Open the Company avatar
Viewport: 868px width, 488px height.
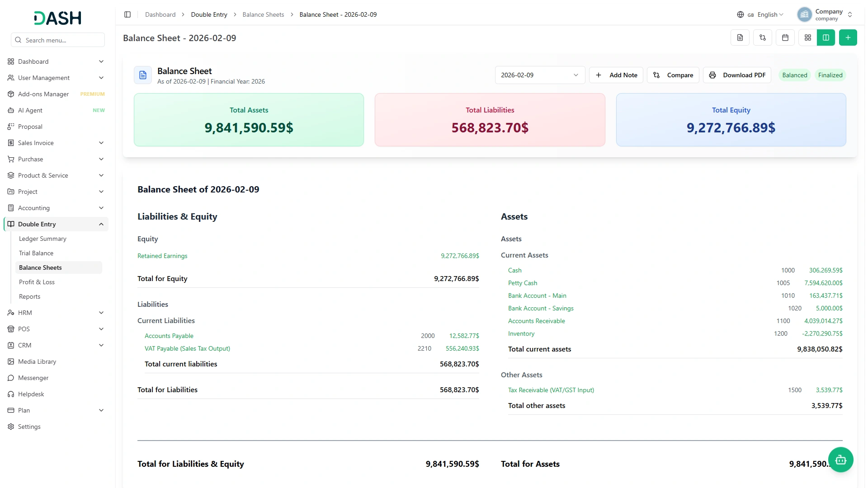tap(805, 14)
